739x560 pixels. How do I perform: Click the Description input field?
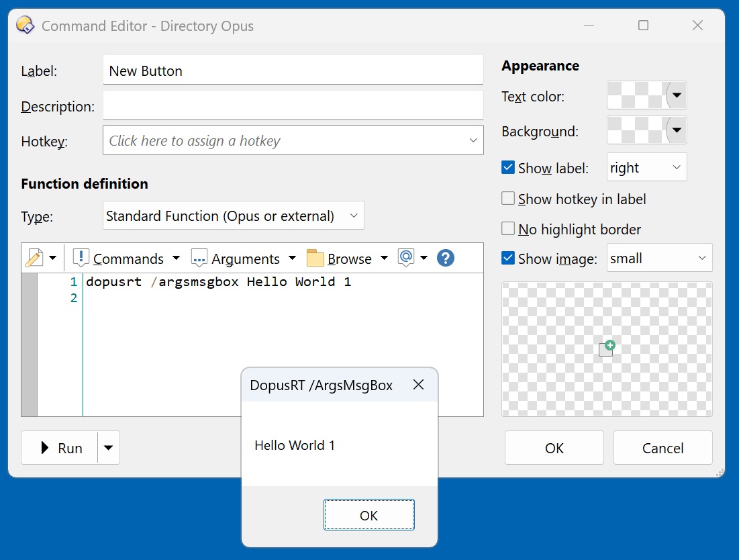pyautogui.click(x=293, y=105)
